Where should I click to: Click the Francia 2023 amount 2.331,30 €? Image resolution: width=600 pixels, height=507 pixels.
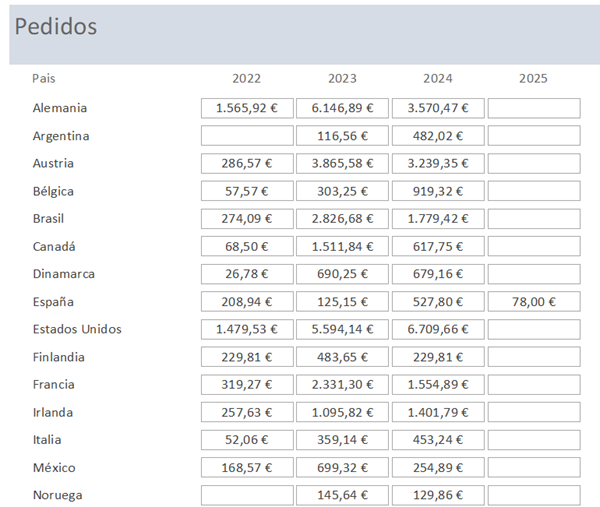click(342, 384)
